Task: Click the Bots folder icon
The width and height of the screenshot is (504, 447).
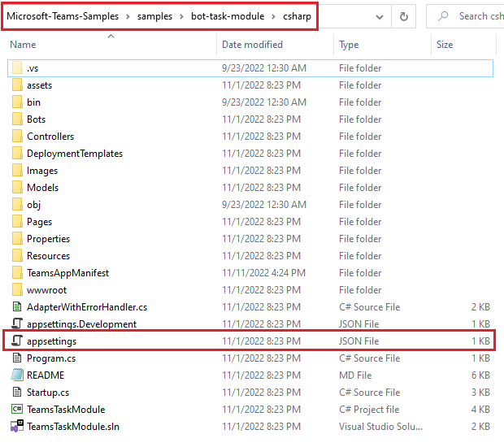Action: (17, 119)
